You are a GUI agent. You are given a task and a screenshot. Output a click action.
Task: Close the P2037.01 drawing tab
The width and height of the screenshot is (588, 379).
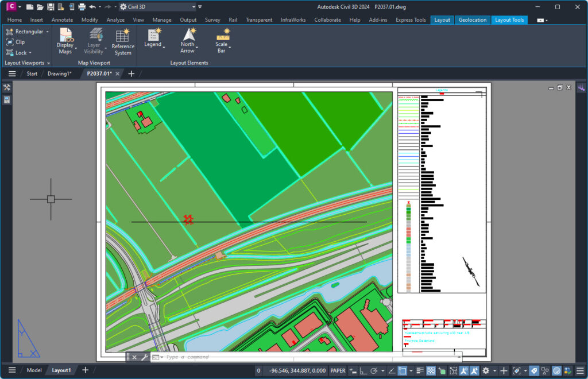pyautogui.click(x=117, y=74)
